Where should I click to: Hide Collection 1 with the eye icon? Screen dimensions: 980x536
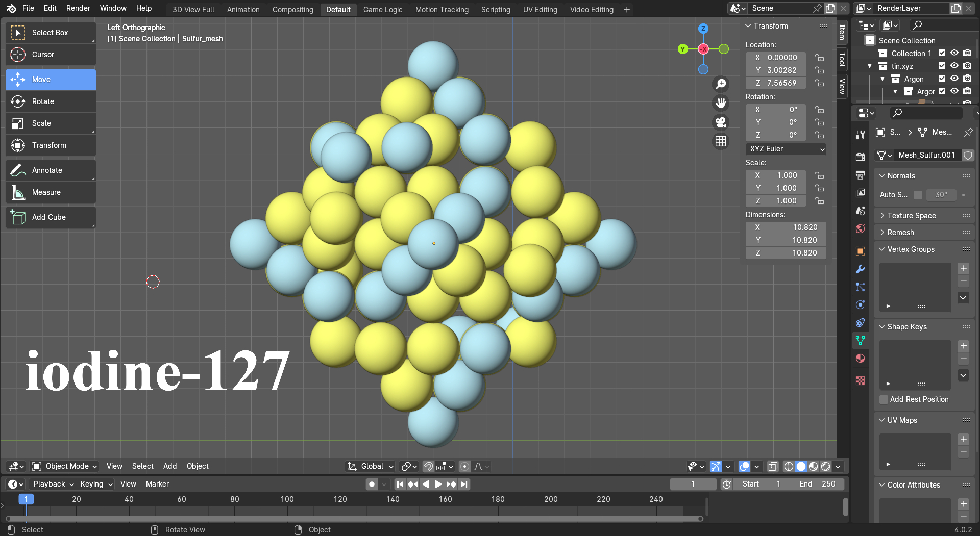tap(954, 53)
